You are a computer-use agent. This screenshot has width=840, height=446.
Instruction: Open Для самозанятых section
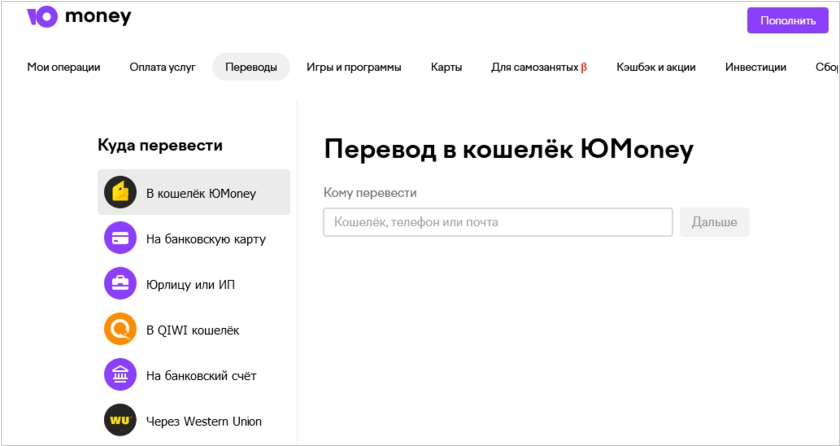[x=539, y=67]
